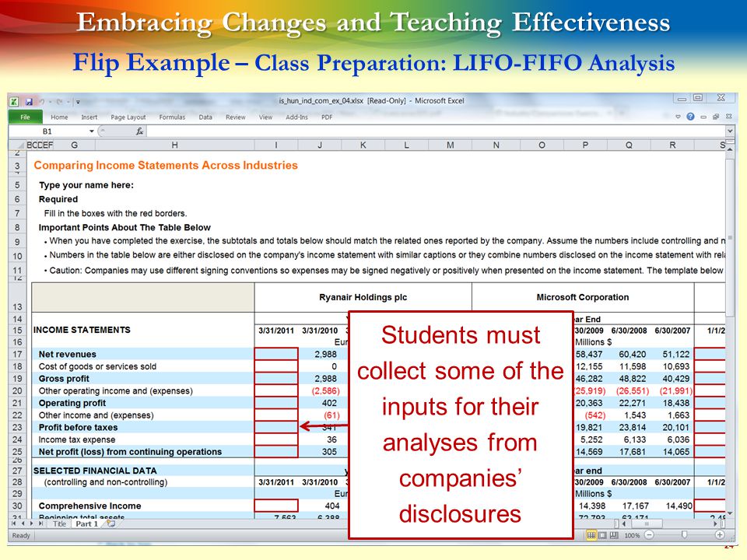Screen dimensions: 747x560
Task: Switch to Normal view in the status bar
Action: (x=591, y=535)
